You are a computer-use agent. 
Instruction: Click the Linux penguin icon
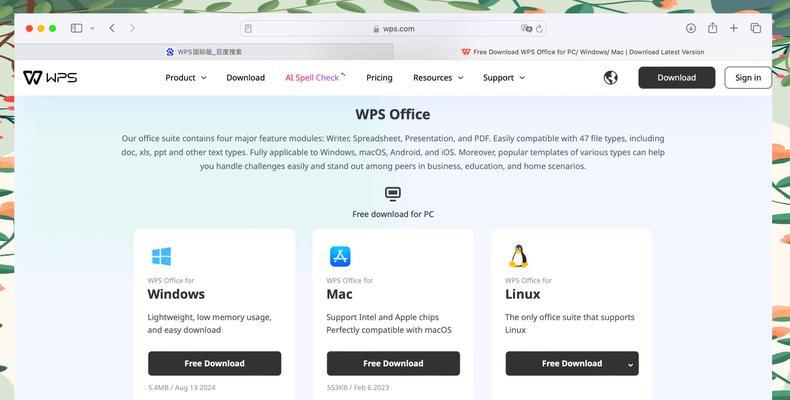coord(518,256)
